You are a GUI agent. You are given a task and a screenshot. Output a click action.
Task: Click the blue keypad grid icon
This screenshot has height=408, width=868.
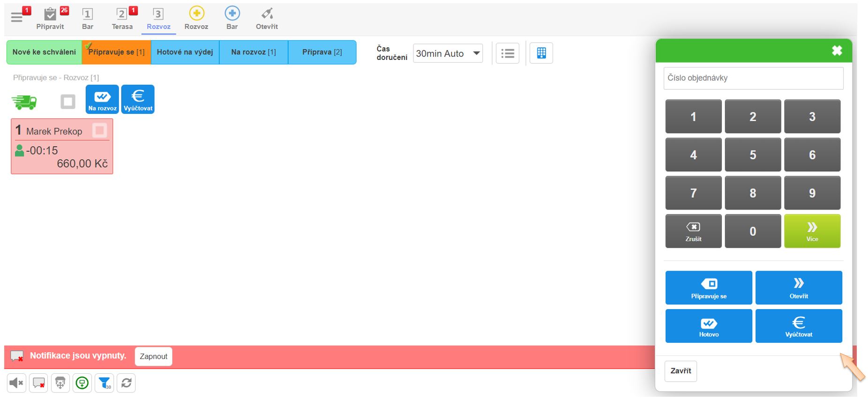point(541,53)
